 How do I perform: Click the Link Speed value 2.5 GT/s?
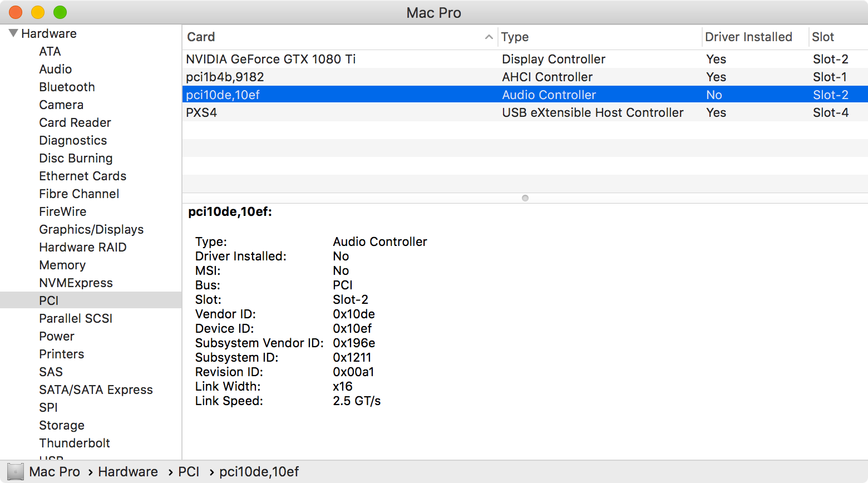pos(357,401)
